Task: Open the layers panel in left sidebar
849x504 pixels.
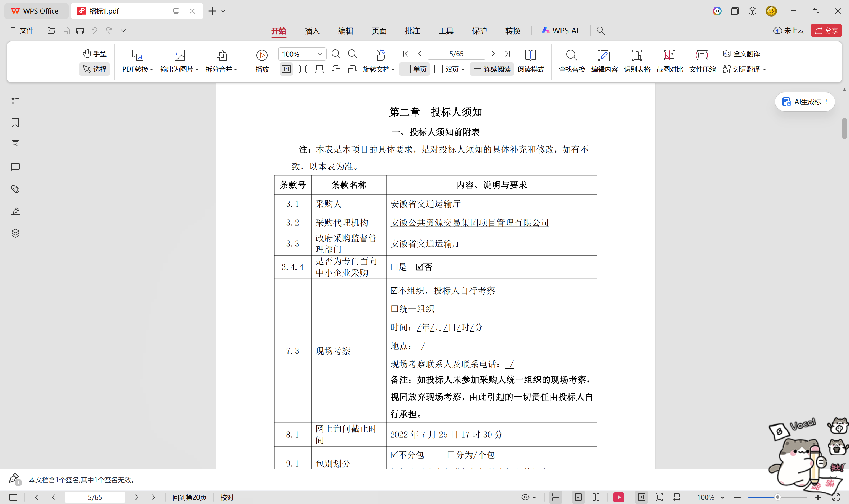Action: coord(15,233)
